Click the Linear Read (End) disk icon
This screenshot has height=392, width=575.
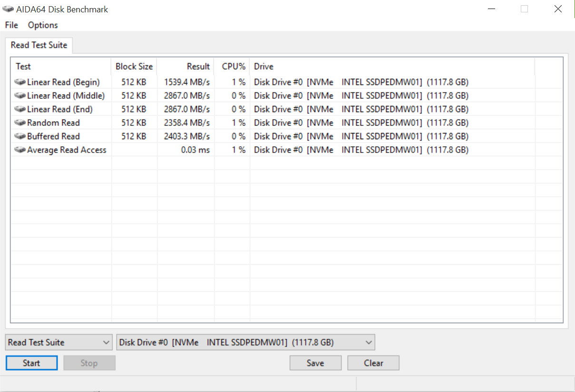point(20,109)
